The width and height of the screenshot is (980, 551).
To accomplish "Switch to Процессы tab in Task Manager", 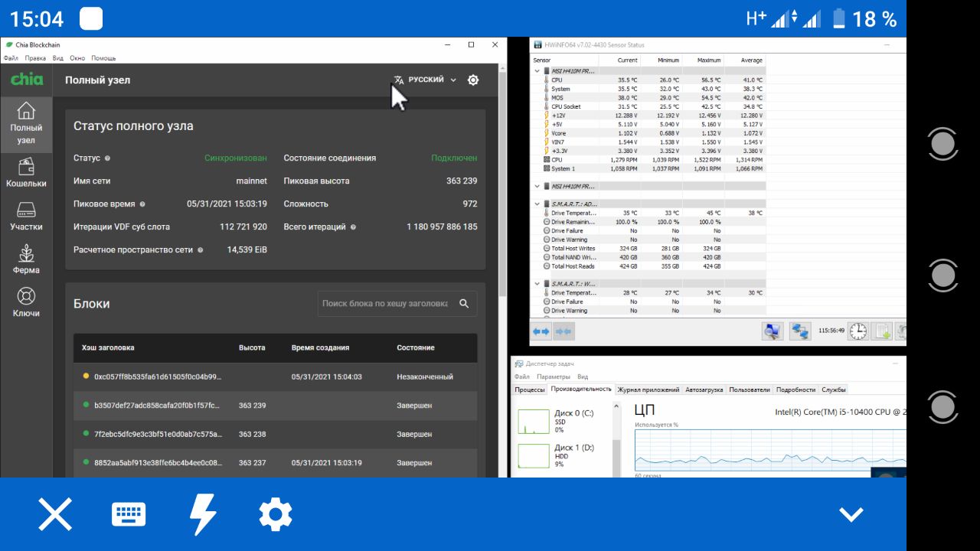I will pyautogui.click(x=530, y=390).
